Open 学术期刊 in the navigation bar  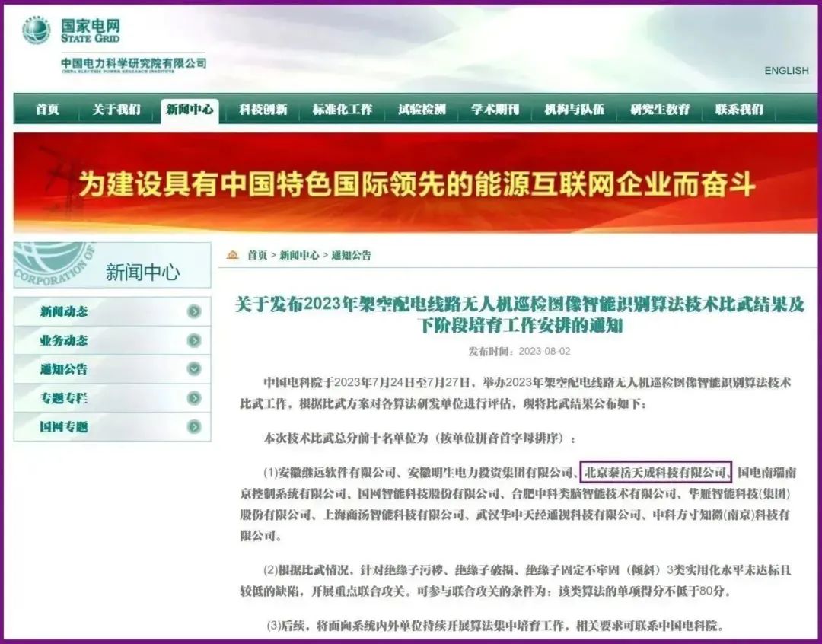coord(495,110)
